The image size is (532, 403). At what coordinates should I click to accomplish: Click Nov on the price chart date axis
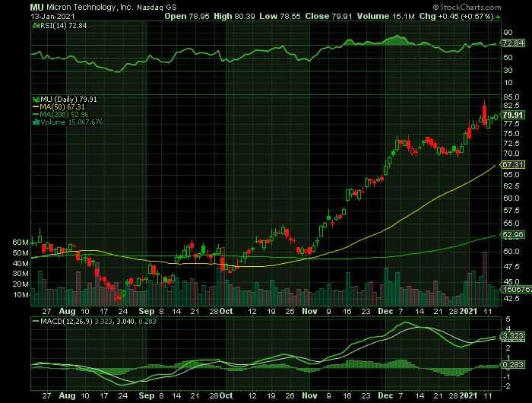tap(309, 311)
